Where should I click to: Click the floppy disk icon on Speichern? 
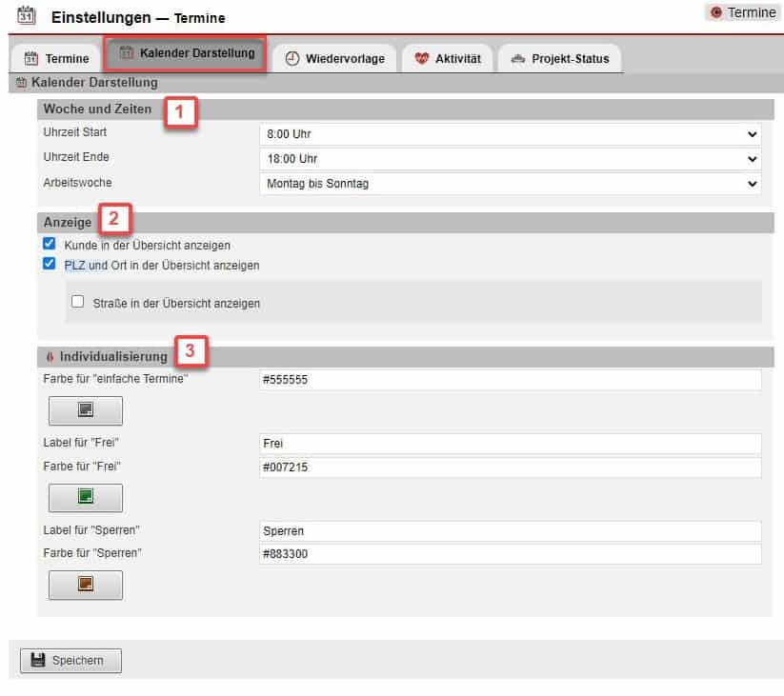point(38,660)
